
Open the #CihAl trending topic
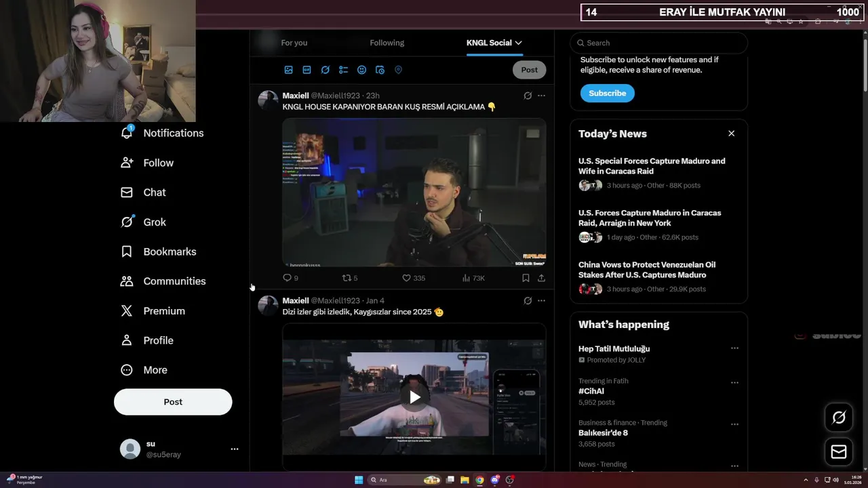[591, 391]
